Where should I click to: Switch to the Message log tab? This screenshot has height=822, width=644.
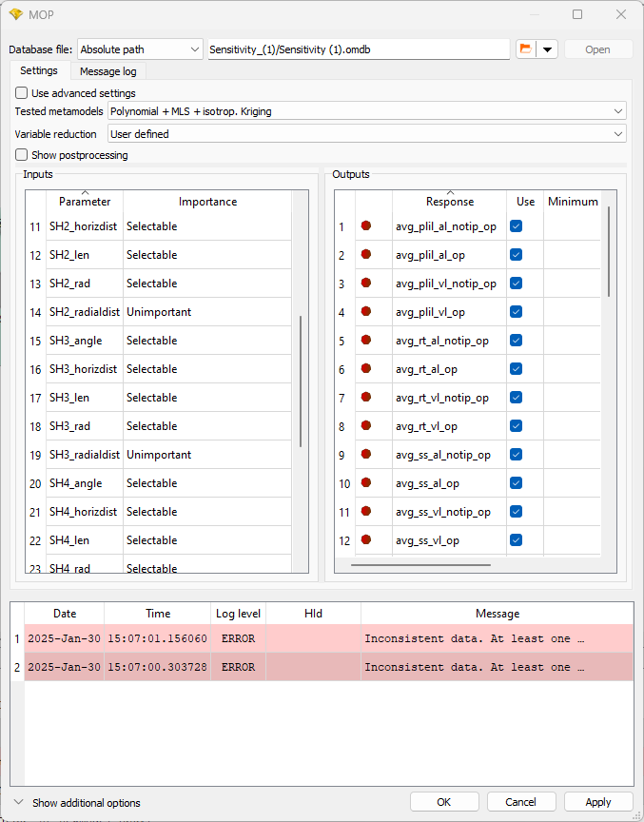click(107, 71)
